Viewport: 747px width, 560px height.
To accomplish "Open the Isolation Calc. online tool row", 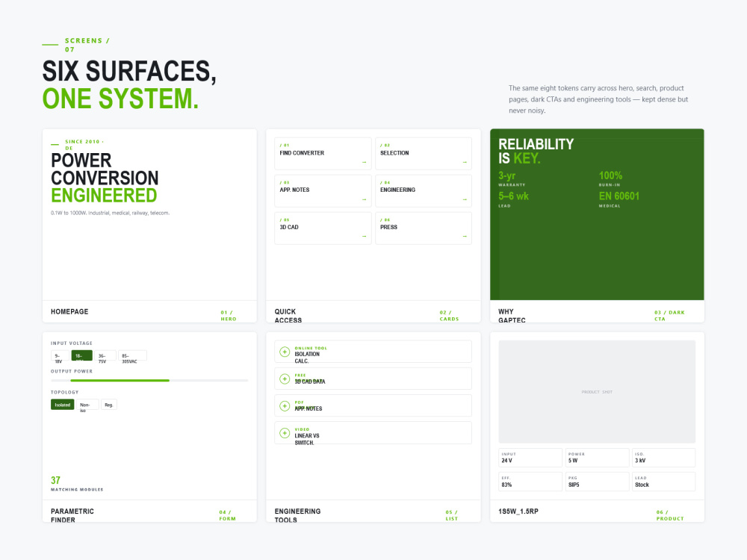I will [x=373, y=352].
